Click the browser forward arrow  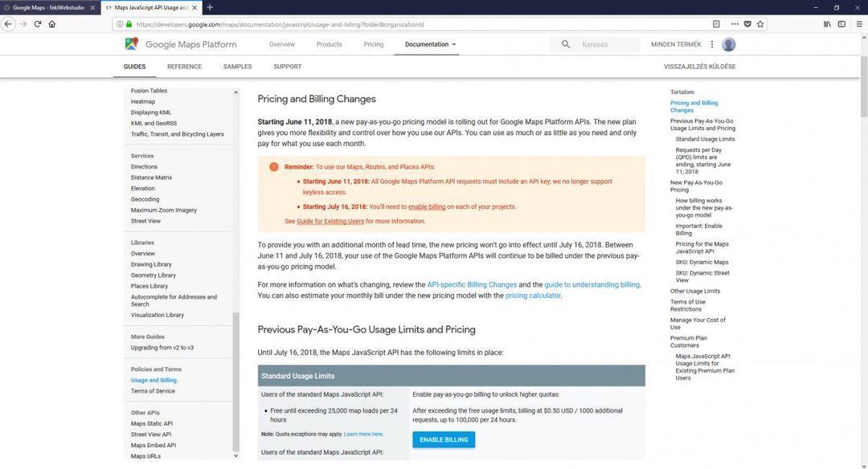pyautogui.click(x=23, y=24)
